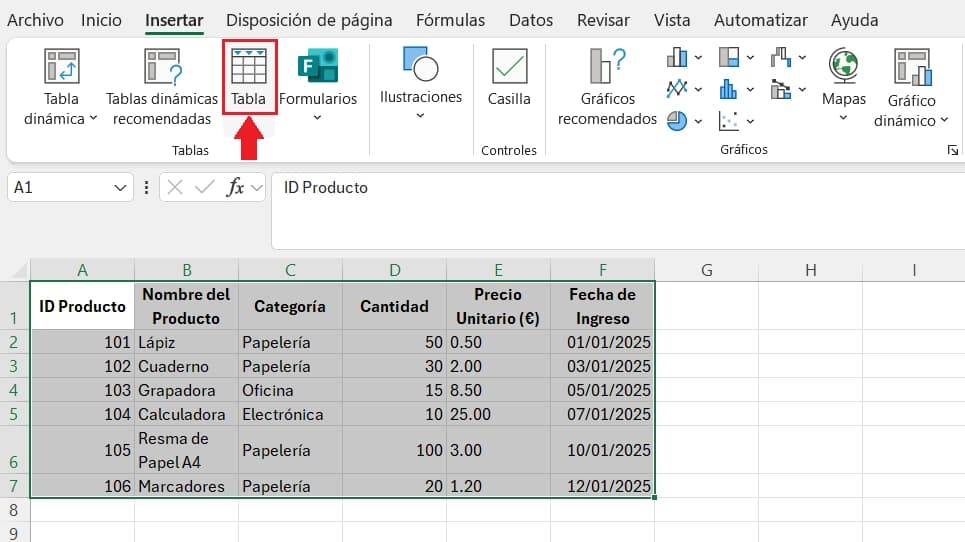Insert a Casilla checkbox control
Image resolution: width=965 pixels, height=542 pixels.
509,77
